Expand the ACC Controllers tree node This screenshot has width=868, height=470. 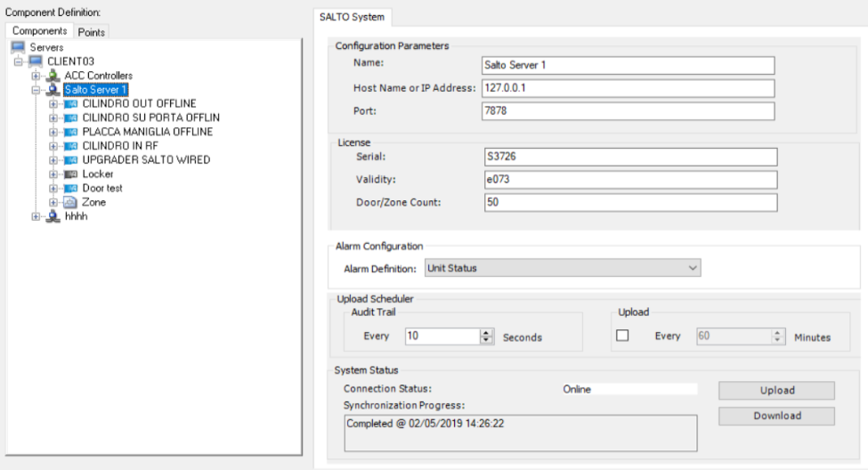coord(37,76)
